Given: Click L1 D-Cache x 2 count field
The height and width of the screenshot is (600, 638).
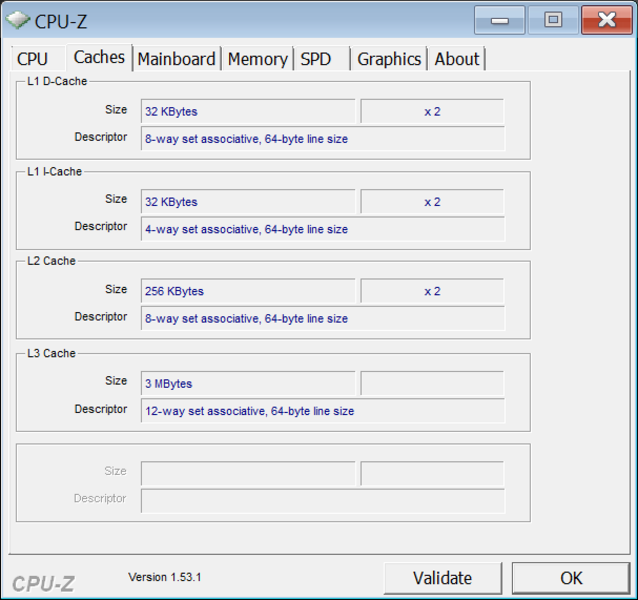Looking at the screenshot, I should [x=432, y=111].
